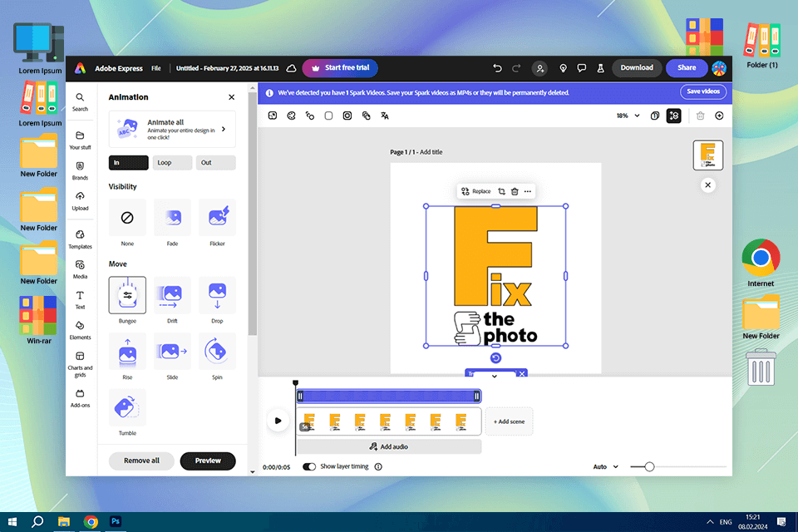Open Your stuff in sidebar

(80, 140)
